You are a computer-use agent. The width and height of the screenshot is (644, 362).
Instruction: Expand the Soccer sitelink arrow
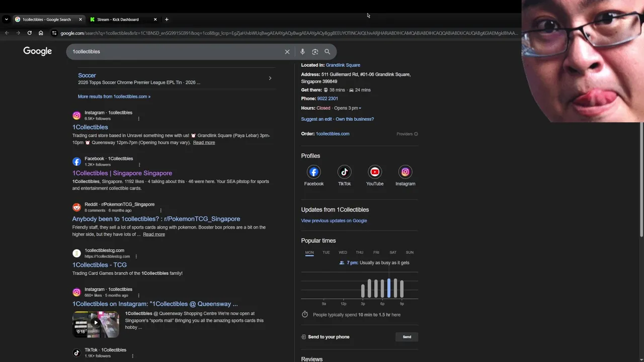270,78
